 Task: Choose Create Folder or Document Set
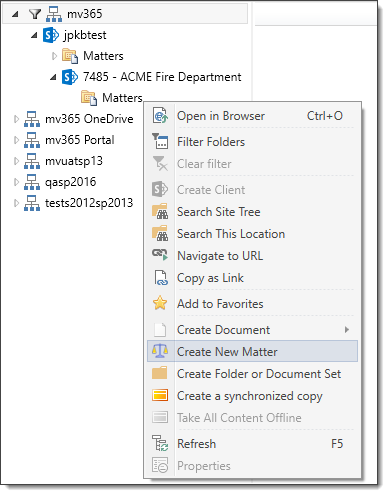[x=252, y=374]
